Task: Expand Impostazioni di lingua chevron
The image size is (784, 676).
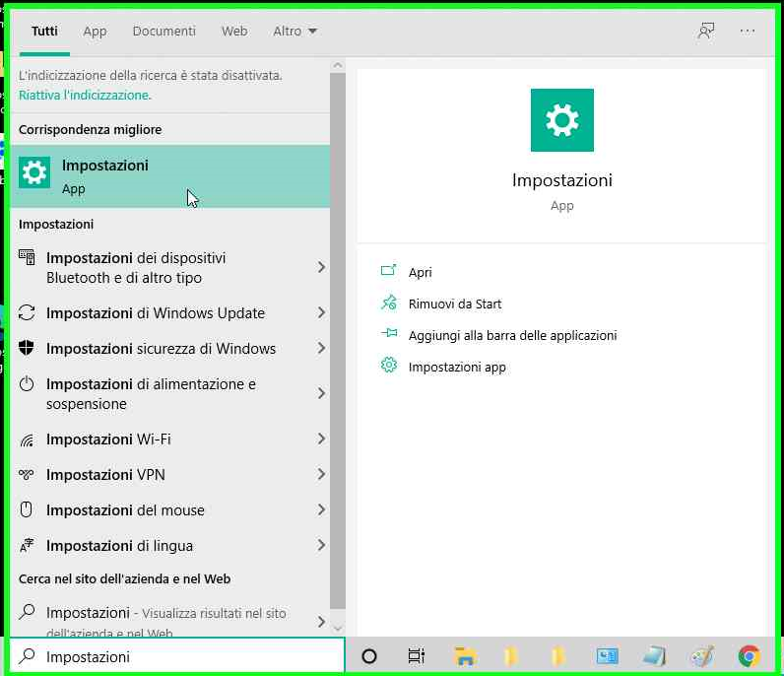Action: tap(321, 545)
